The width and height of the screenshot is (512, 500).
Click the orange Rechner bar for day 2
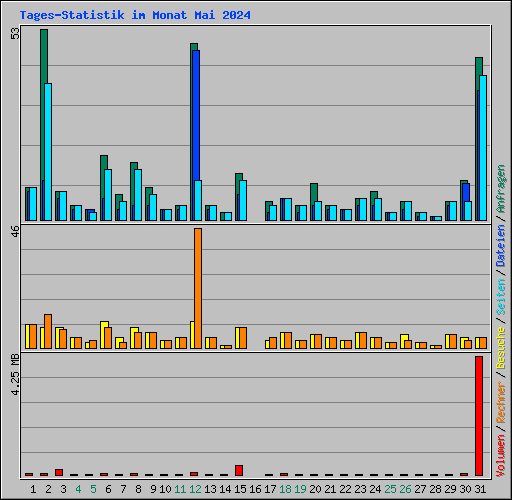48,332
